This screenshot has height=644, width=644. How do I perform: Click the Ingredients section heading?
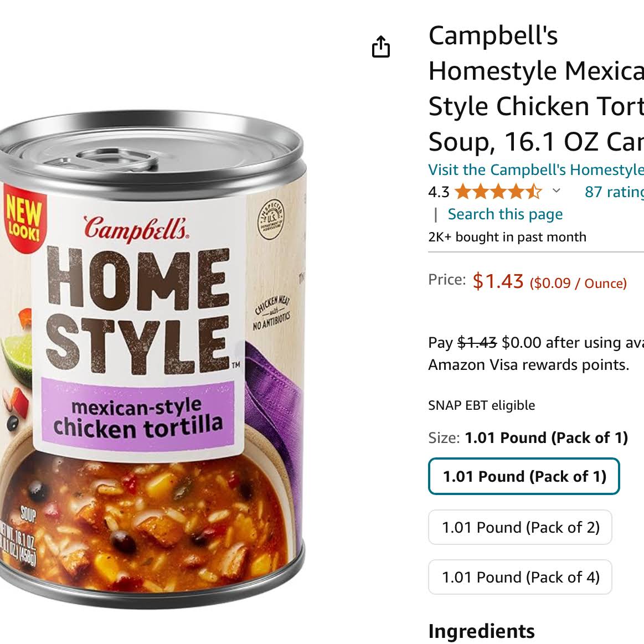tap(481, 631)
